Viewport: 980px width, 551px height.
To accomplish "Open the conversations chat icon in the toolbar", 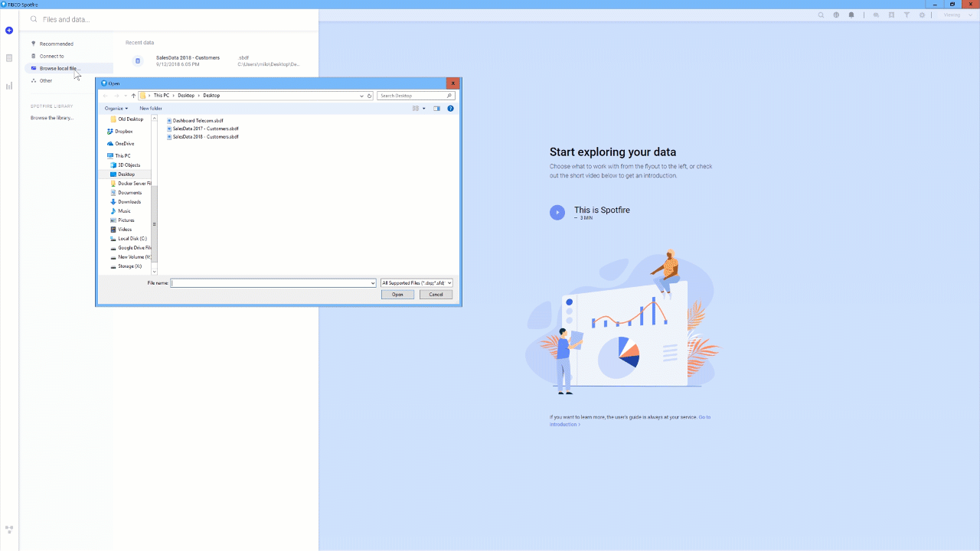I will (x=877, y=15).
